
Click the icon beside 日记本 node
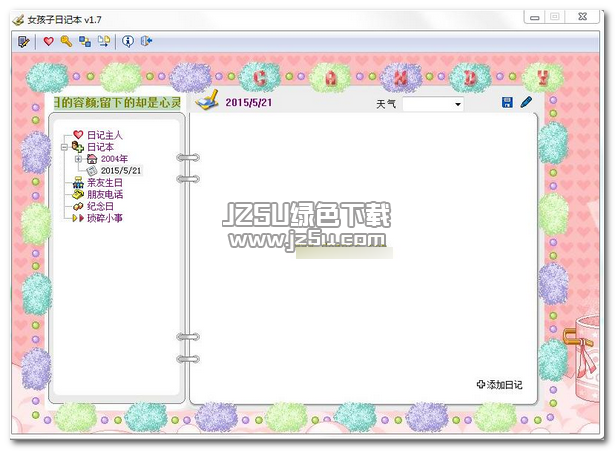[78, 147]
